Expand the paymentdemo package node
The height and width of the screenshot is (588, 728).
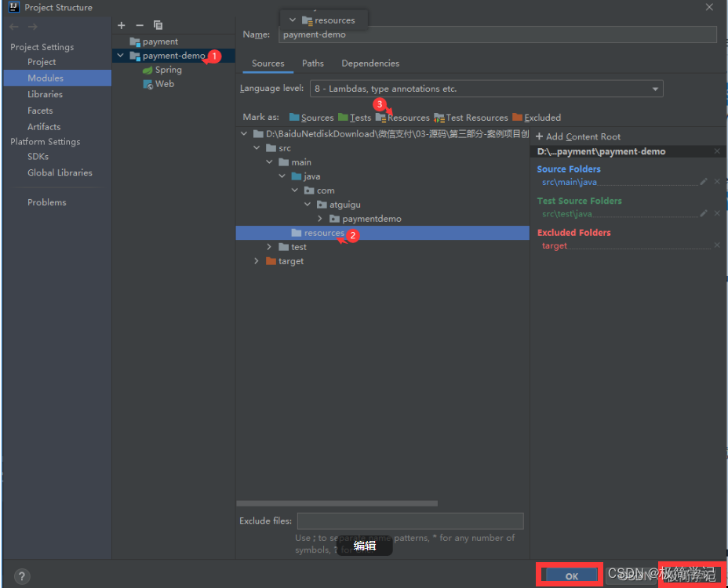pos(321,219)
